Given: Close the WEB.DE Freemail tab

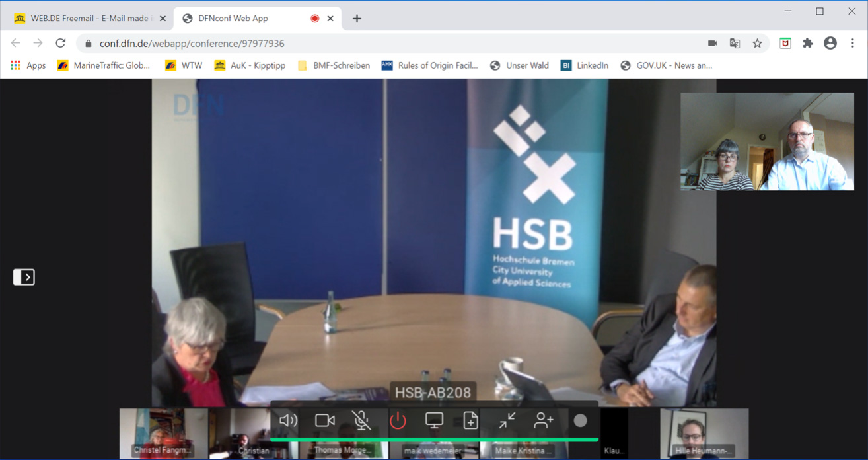Looking at the screenshot, I should click(163, 19).
